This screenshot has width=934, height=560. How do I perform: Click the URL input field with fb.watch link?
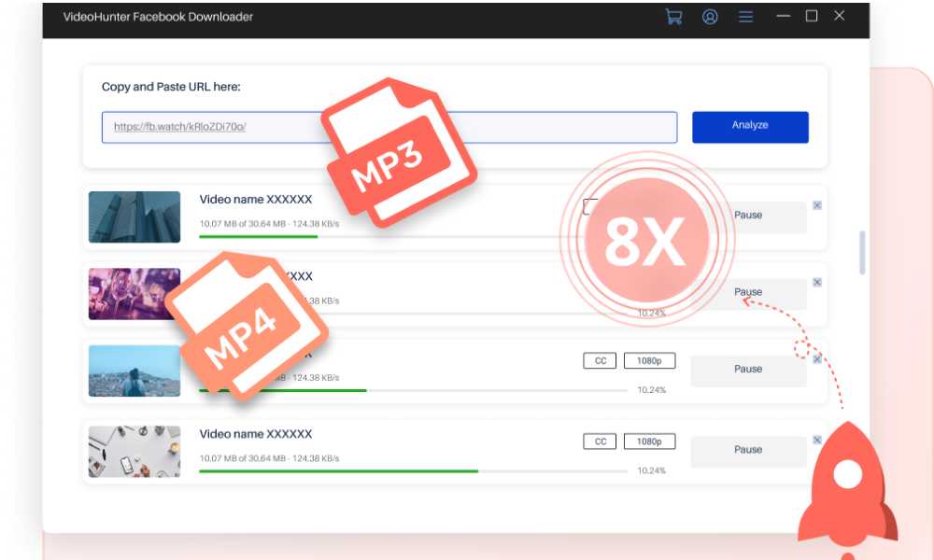coord(389,127)
